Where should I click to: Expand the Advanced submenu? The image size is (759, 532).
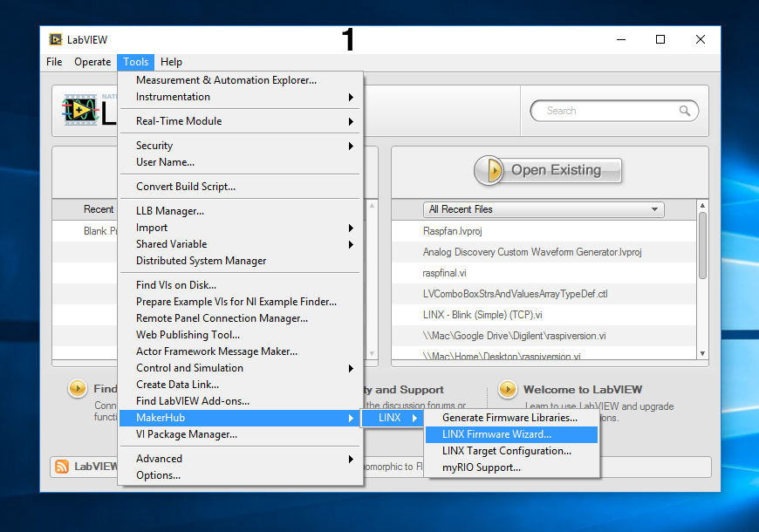pyautogui.click(x=159, y=458)
